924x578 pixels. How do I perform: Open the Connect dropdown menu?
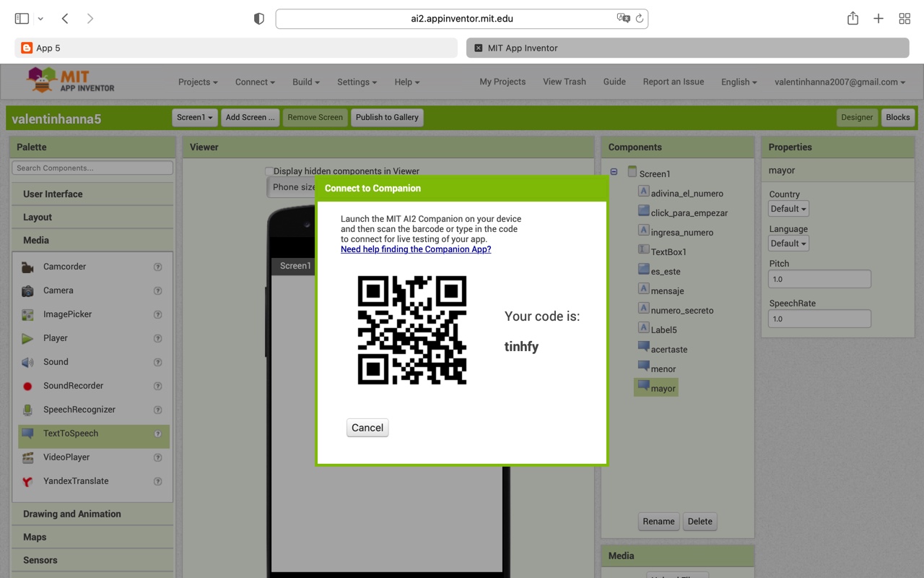[x=254, y=82]
